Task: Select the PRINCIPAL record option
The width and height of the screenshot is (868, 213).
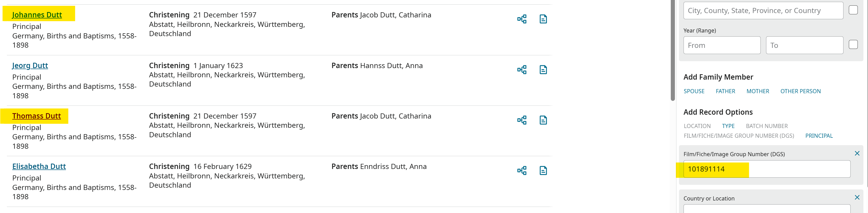Action: [x=818, y=136]
